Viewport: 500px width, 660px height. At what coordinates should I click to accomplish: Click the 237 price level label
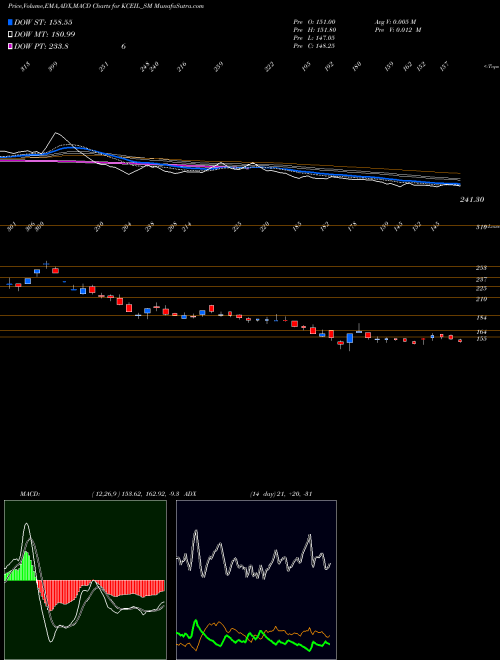point(481,279)
